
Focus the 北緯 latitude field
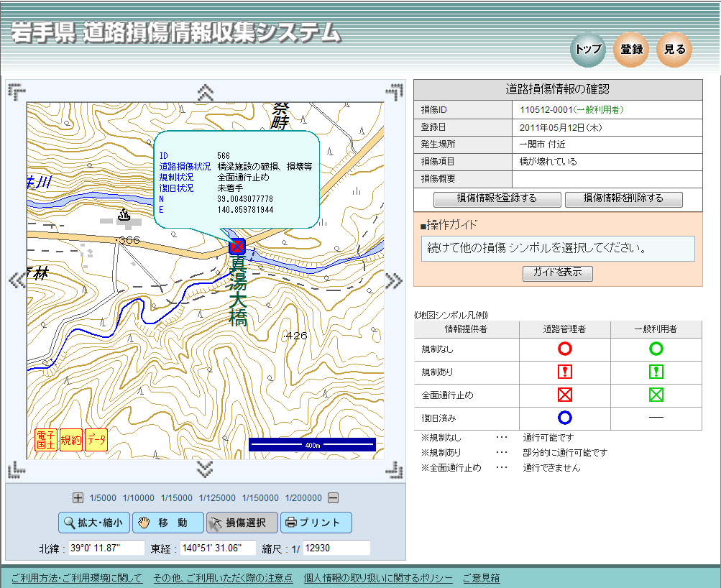(106, 548)
